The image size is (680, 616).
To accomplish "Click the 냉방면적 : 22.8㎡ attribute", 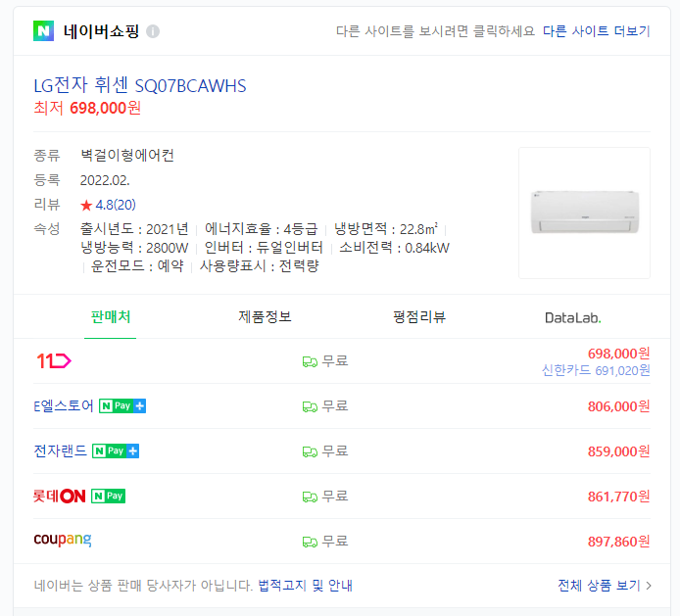I will click(386, 229).
